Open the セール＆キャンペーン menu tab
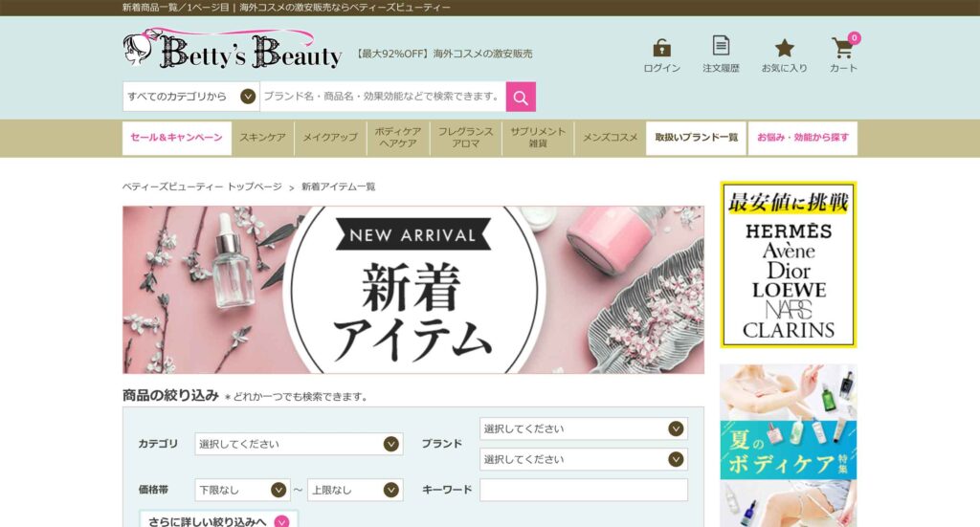The image size is (980, 527). (176, 138)
